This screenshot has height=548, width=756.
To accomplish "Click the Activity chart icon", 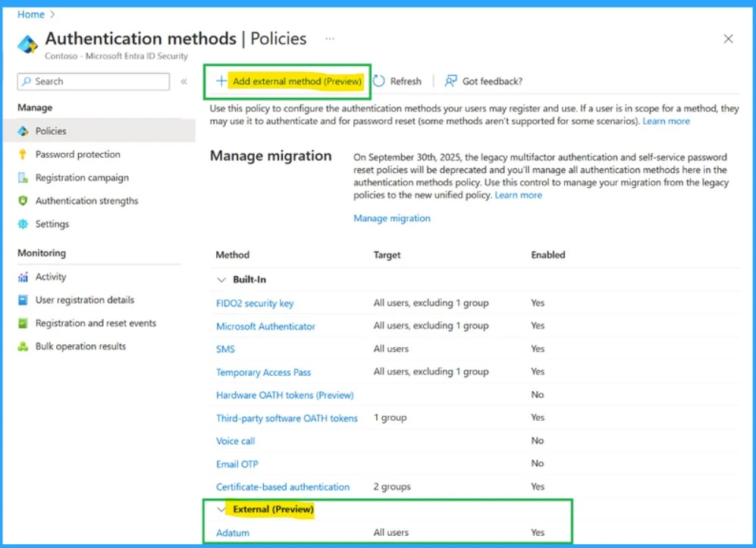I will (23, 277).
